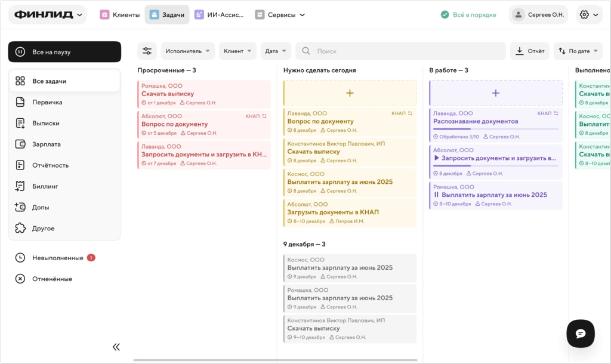Viewport: 611px width, 364px height.
Task: Add task in Нужно сделать сегодня column
Action: (350, 93)
